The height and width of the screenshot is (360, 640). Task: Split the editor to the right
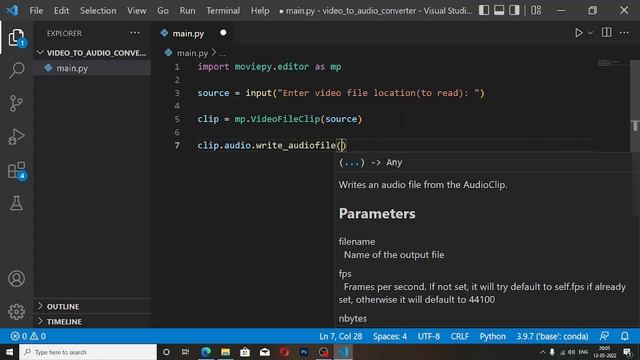[607, 33]
